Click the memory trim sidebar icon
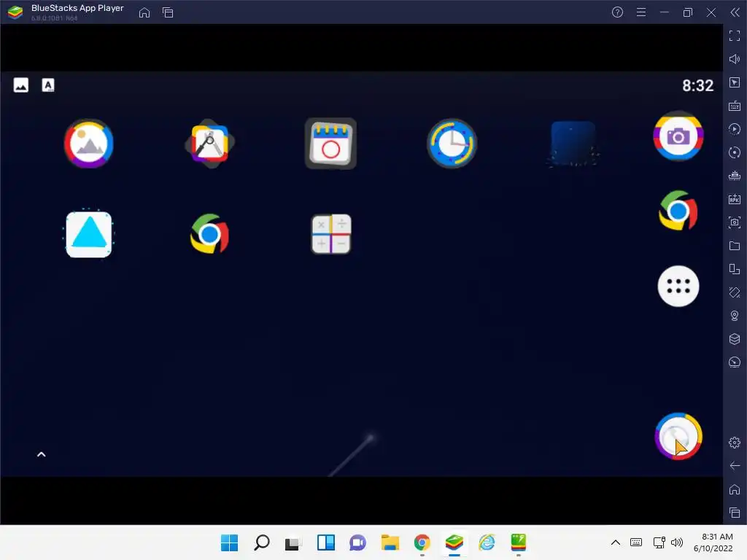This screenshot has width=747, height=560. 735,176
